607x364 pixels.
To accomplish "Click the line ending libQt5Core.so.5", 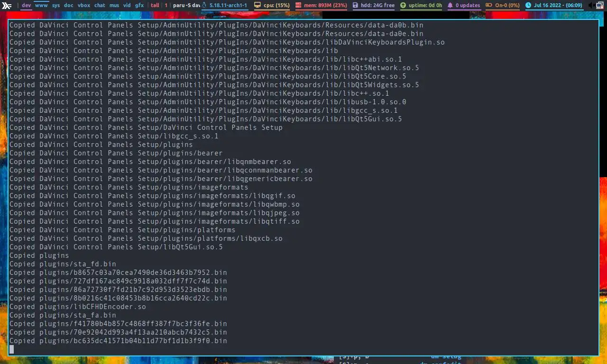I will 208,76.
